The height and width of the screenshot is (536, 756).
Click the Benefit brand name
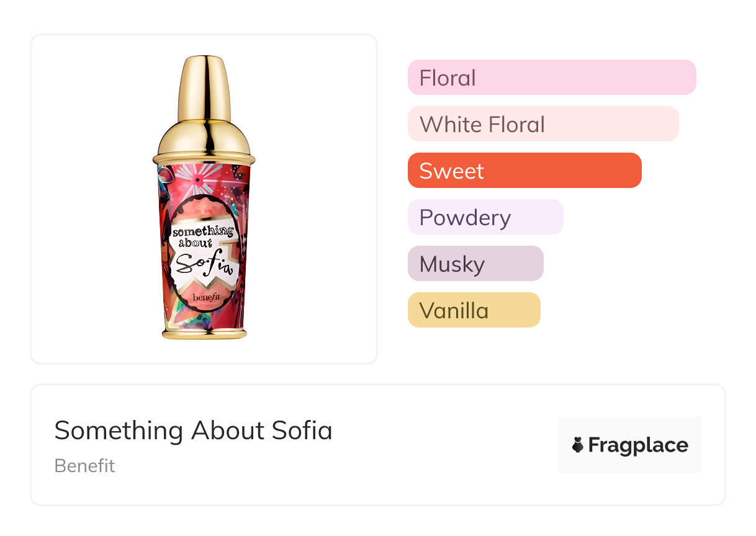84,465
